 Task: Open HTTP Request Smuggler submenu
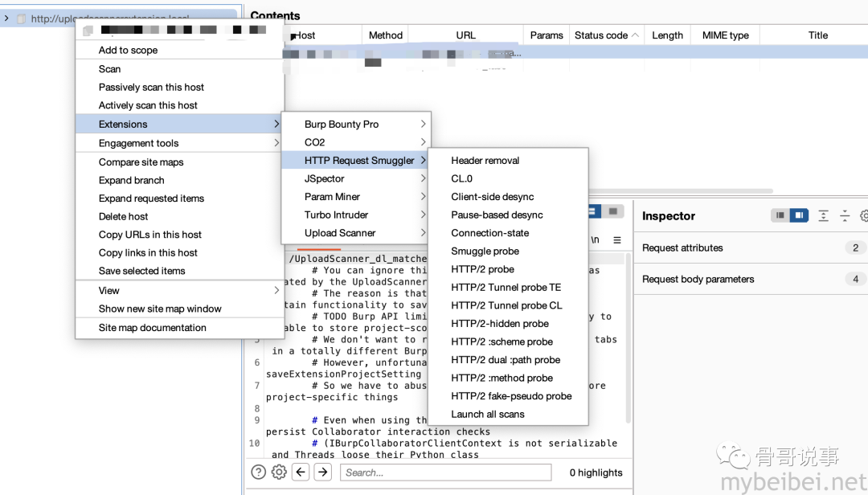356,161
